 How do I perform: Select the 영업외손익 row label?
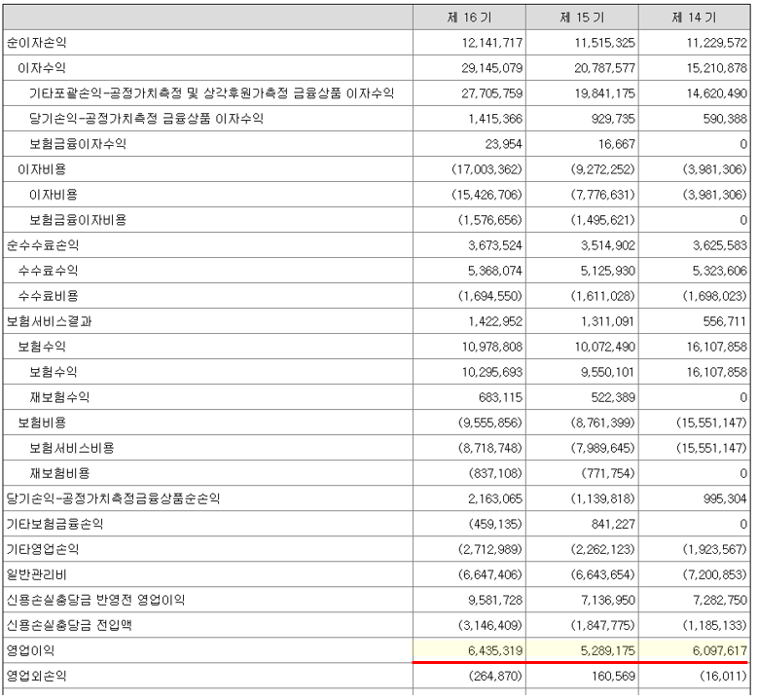tap(37, 676)
